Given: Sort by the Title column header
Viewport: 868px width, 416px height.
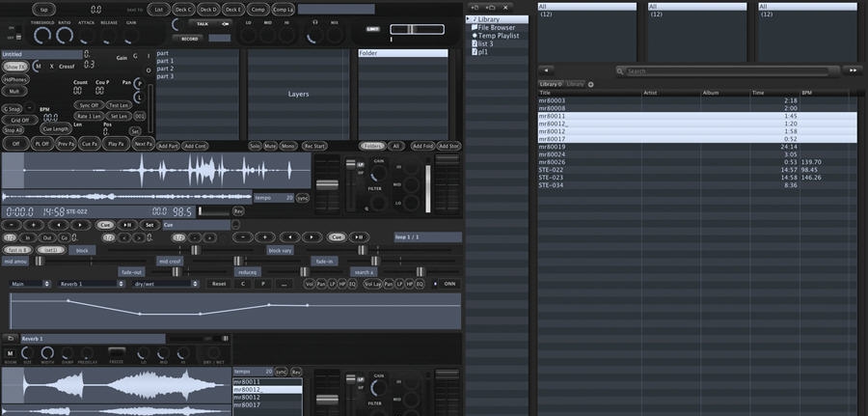Looking at the screenshot, I should (589, 93).
